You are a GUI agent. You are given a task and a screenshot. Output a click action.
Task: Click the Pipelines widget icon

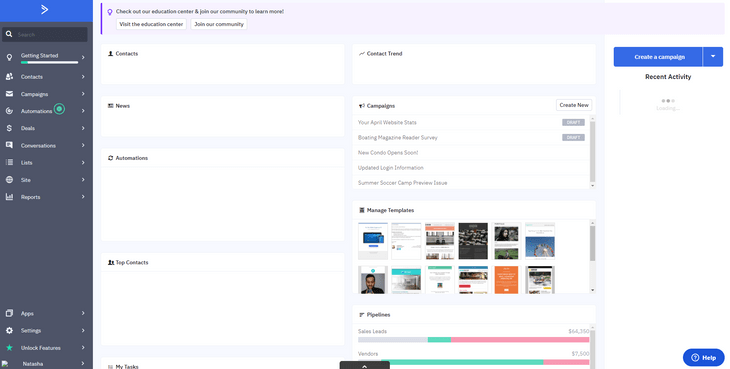[x=362, y=315]
